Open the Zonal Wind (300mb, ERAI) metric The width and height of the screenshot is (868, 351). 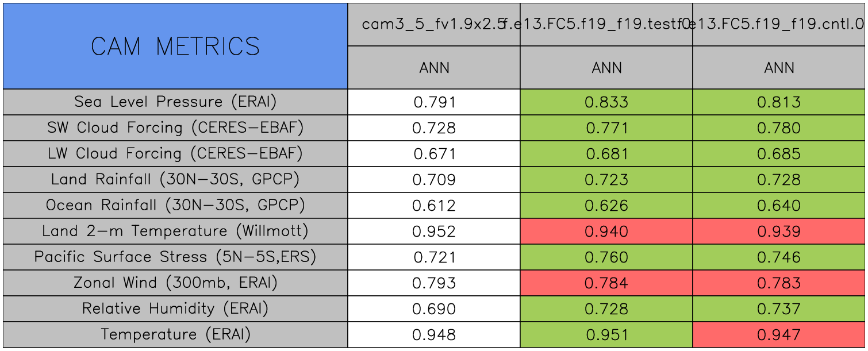coord(175,283)
